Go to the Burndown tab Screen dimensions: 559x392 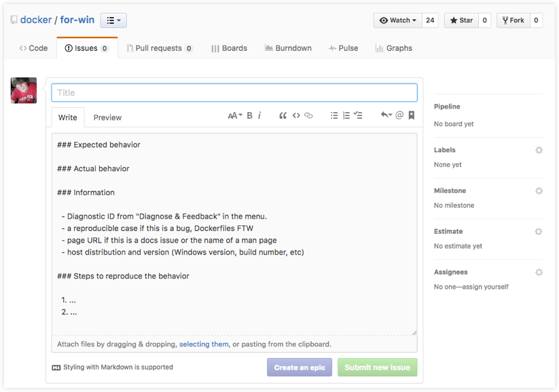coord(288,48)
